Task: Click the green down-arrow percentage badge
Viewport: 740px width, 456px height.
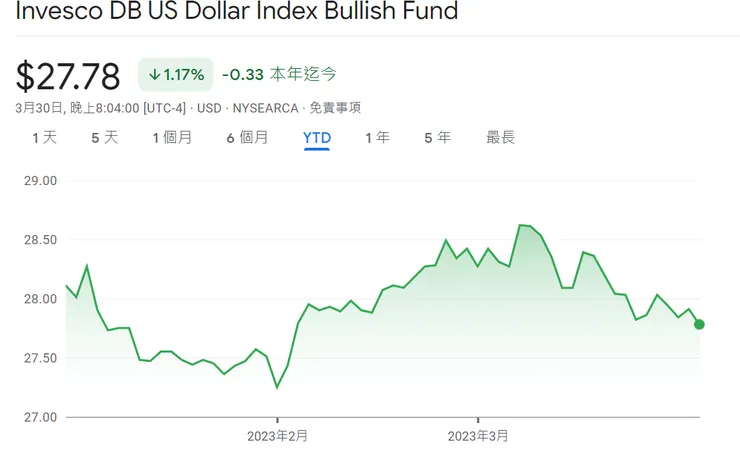Action: click(175, 74)
